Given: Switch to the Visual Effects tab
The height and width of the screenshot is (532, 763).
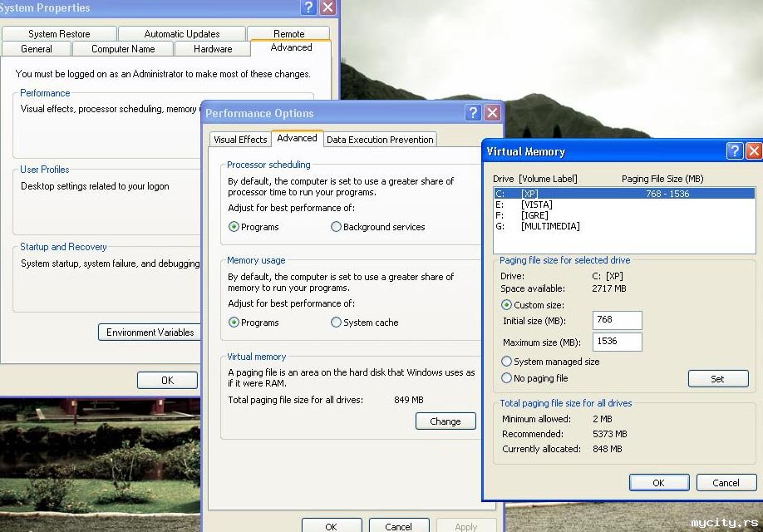Looking at the screenshot, I should click(240, 140).
